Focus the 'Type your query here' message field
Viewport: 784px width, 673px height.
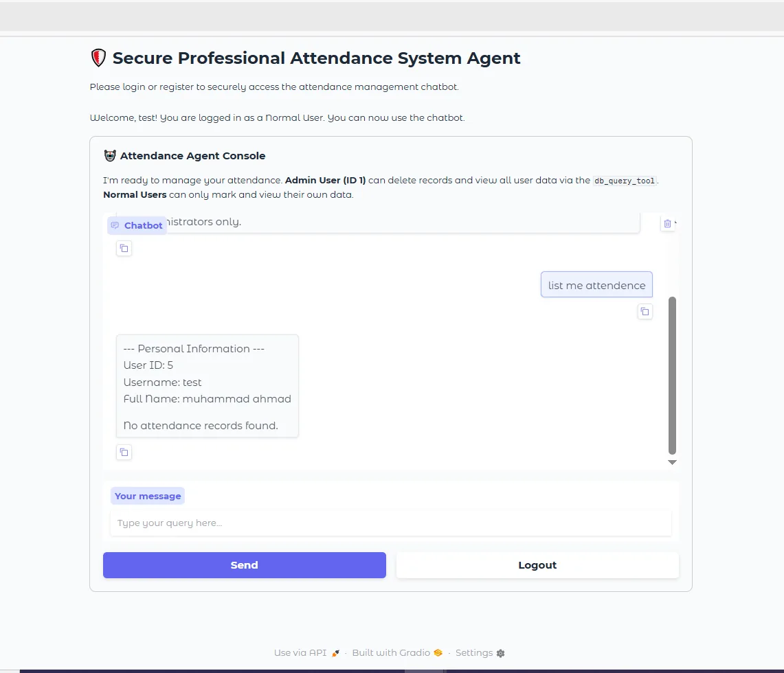(390, 523)
